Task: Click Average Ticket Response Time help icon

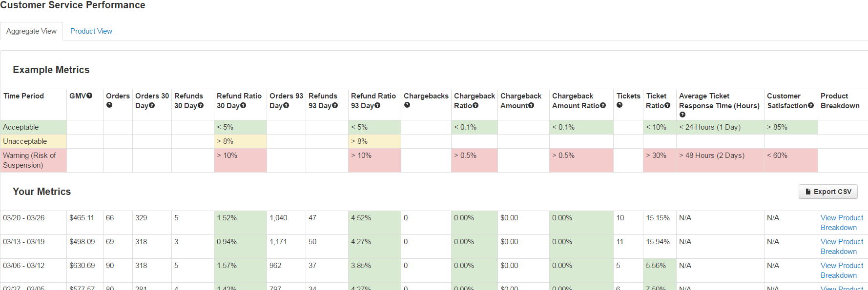Action: pos(682,115)
